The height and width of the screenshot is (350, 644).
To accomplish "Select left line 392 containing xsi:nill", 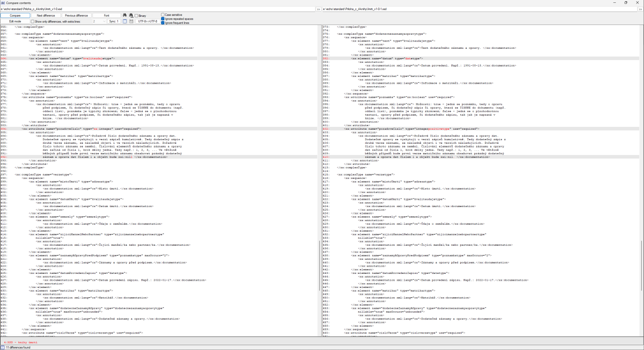I will (159, 157).
